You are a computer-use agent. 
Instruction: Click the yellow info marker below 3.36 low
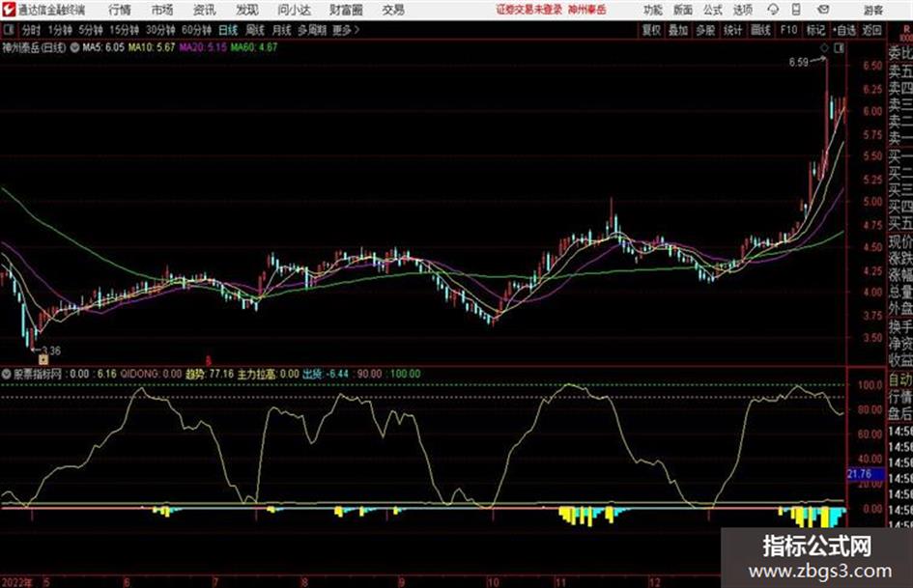coord(43,360)
